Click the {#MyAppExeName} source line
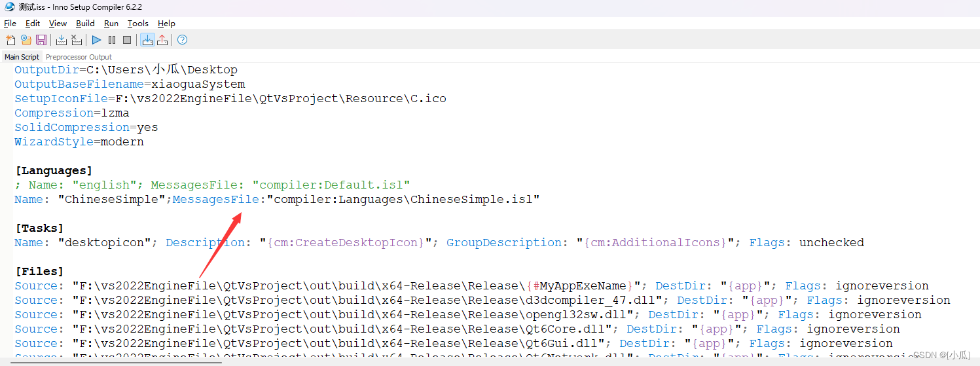 click(471, 285)
